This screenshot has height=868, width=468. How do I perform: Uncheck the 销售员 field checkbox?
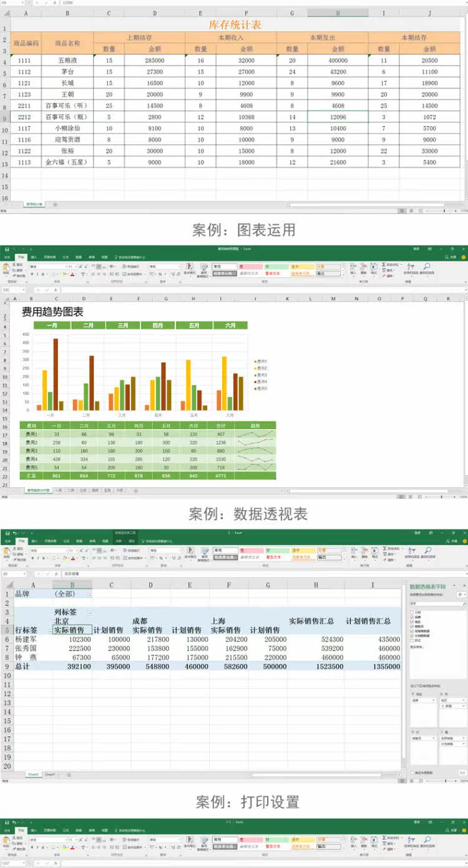412,626
